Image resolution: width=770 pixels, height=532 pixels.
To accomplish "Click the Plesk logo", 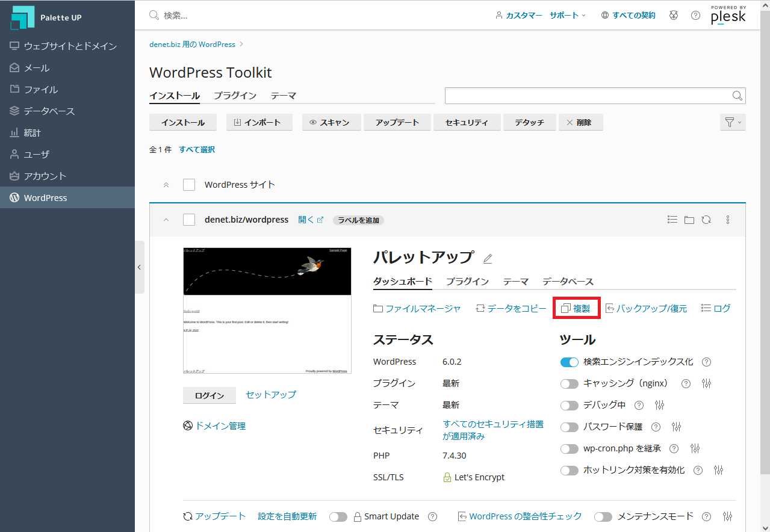I will [x=728, y=15].
